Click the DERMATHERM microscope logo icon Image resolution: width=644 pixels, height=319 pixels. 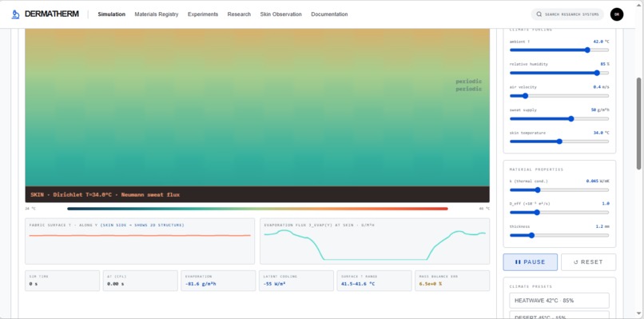pos(16,14)
